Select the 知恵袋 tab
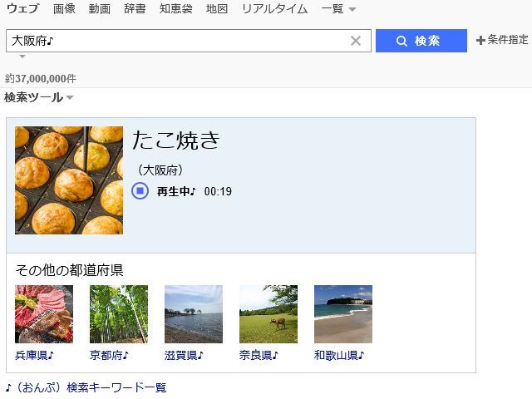Viewport: 532px width, 399px height. [175, 9]
